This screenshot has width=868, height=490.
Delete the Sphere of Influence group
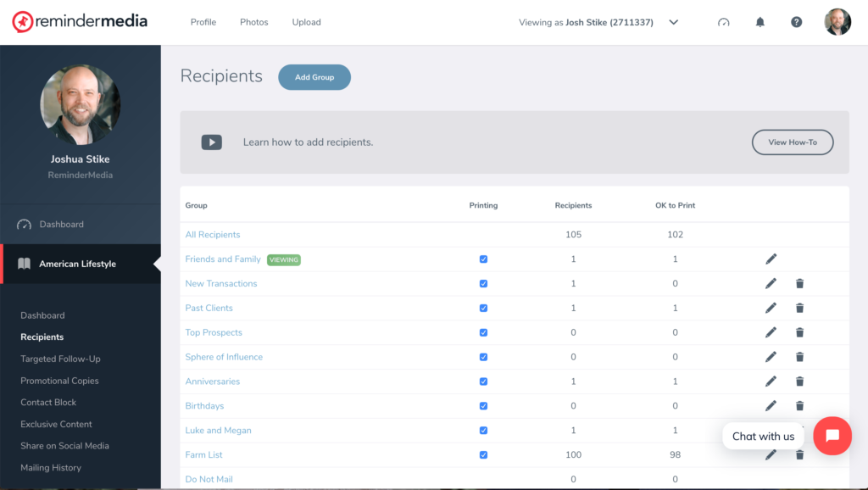coord(799,357)
